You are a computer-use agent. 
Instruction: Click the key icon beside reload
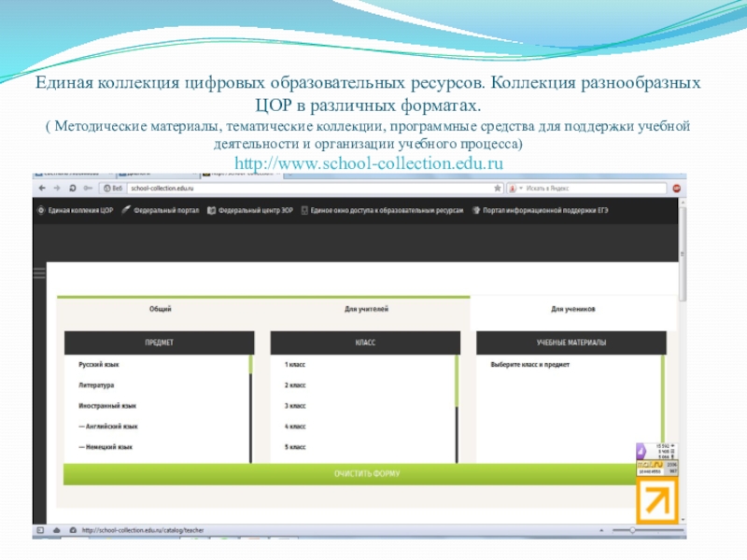click(x=88, y=189)
